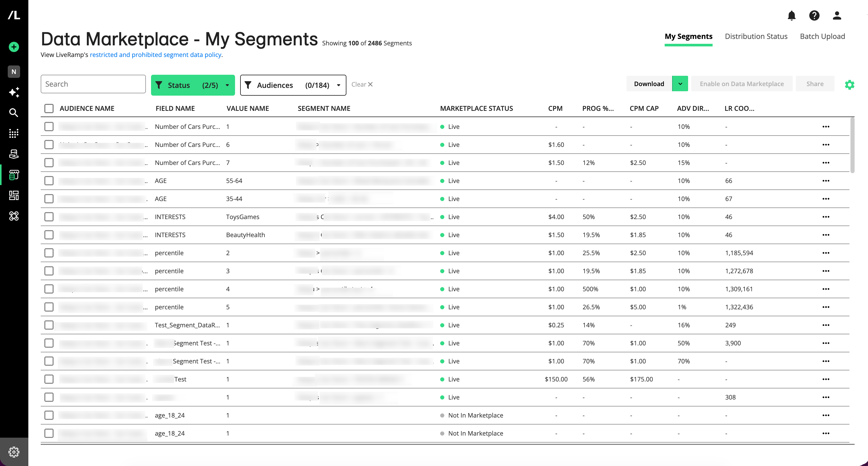The width and height of the screenshot is (868, 466).
Task: Open restricted and prohibited segment data policy link
Action: (x=155, y=55)
